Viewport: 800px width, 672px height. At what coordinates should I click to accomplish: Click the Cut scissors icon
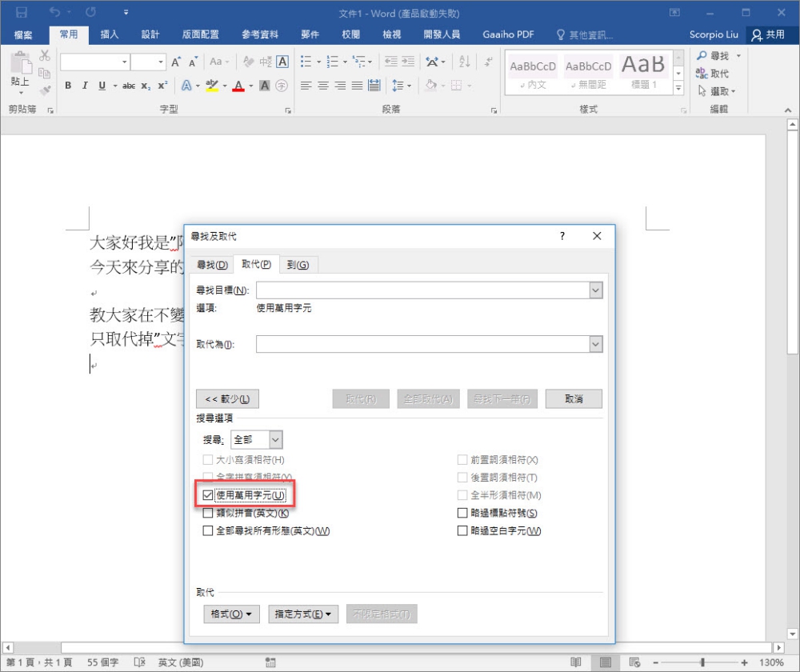pos(45,56)
